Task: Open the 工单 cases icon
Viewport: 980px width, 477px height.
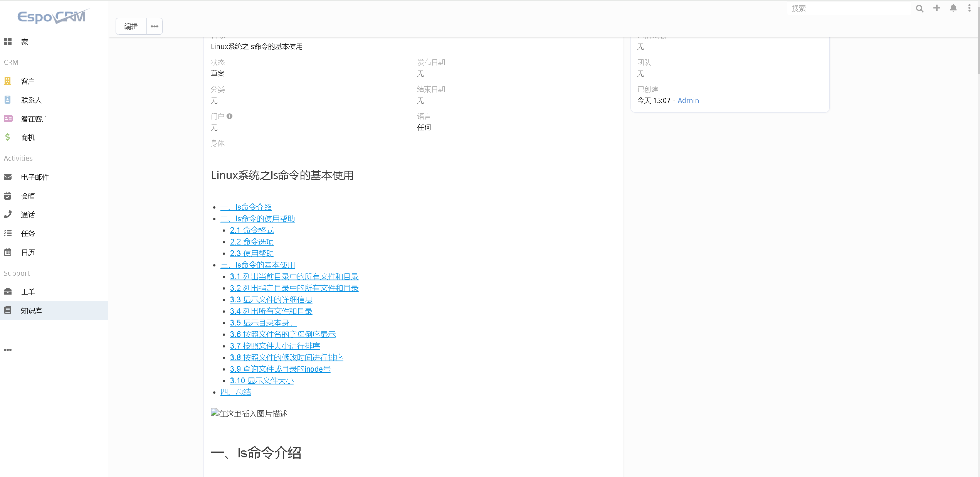Action: [x=8, y=291]
